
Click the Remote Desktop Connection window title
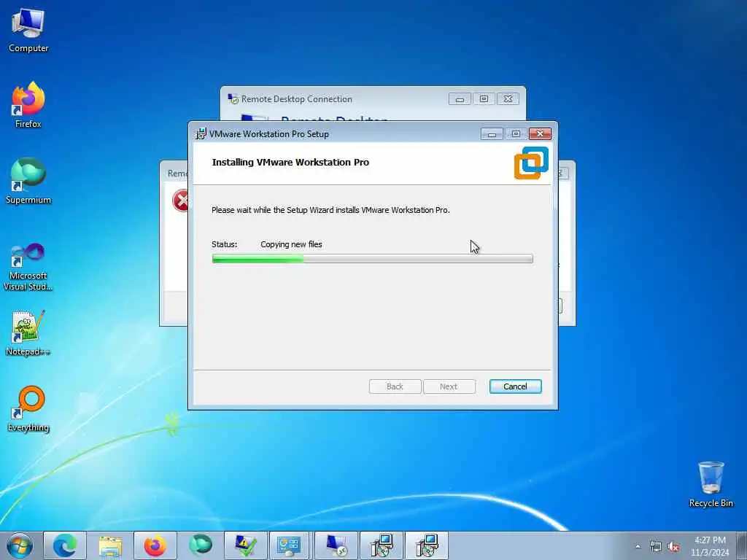297,99
